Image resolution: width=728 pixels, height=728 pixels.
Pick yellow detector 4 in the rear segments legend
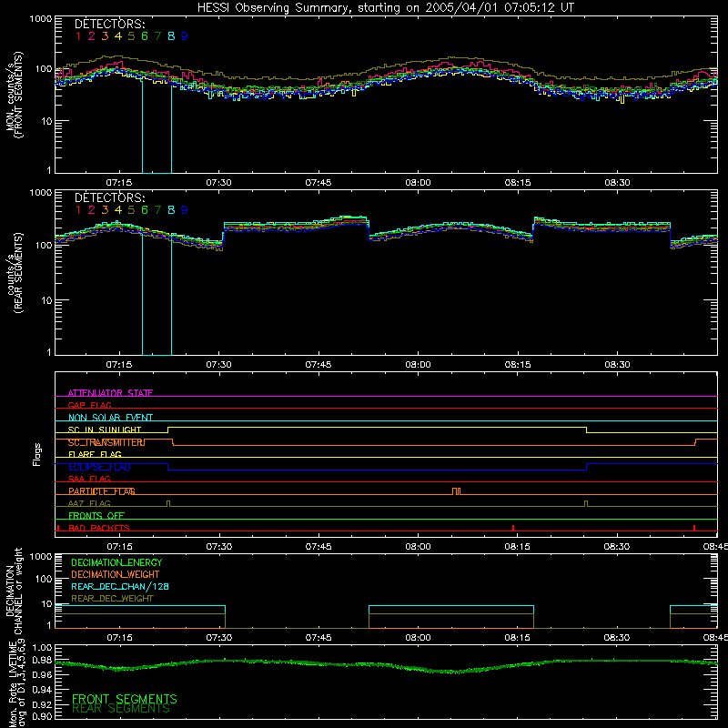[118, 210]
